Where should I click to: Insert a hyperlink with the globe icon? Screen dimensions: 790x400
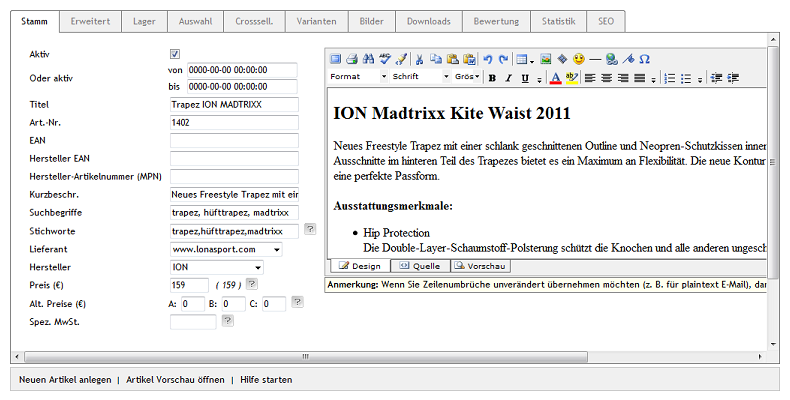click(x=612, y=59)
